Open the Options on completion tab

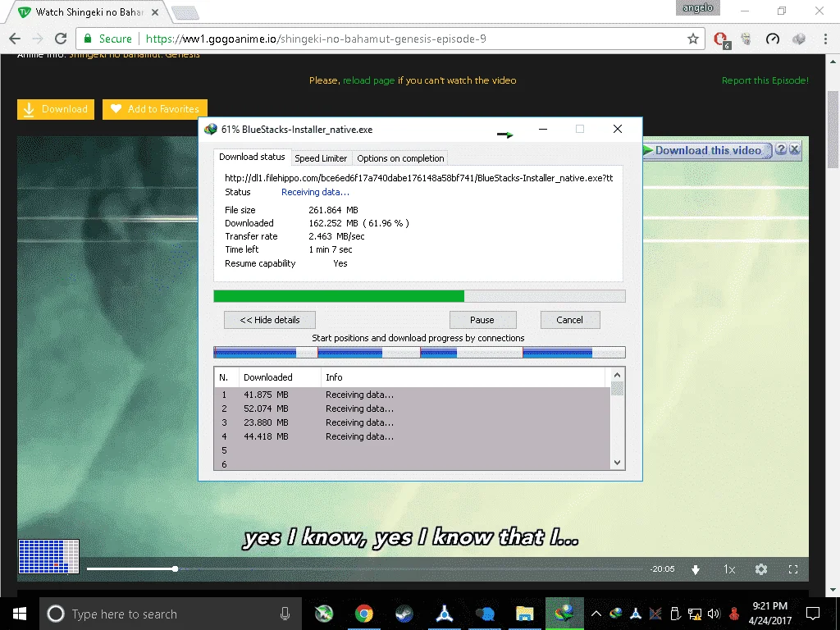pos(400,158)
